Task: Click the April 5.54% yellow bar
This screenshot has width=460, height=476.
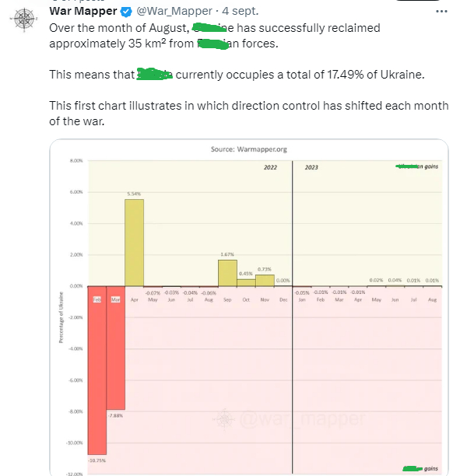Action: click(x=134, y=243)
